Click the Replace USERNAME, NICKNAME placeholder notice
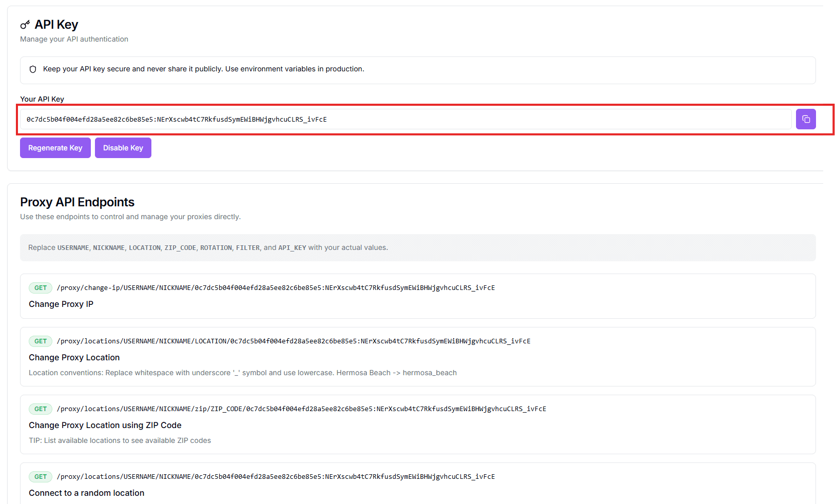The width and height of the screenshot is (835, 504). click(x=208, y=247)
